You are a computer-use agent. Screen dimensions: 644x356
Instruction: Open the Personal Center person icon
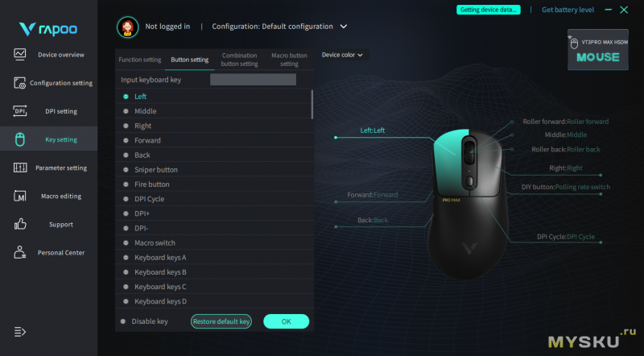(x=19, y=252)
